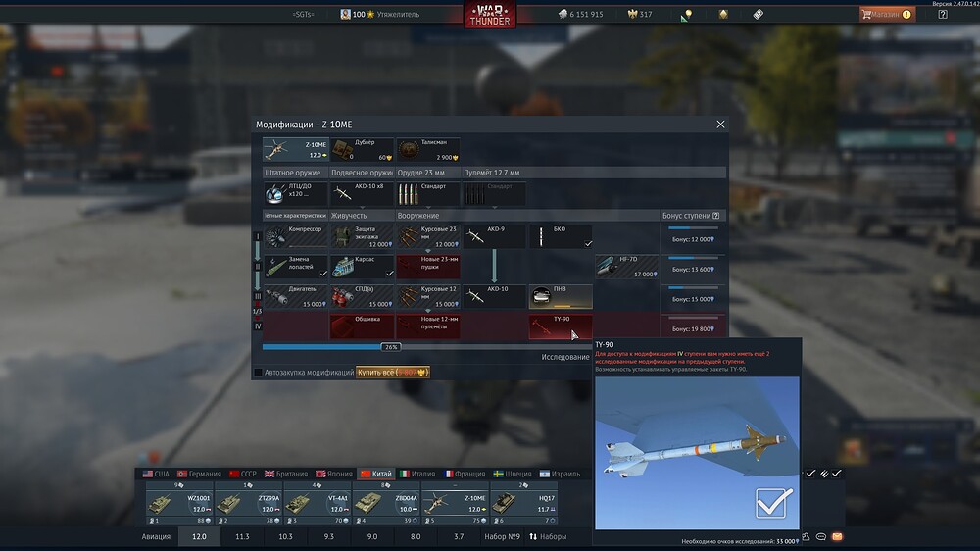
Task: Switch to Япония nation tab
Action: click(334, 474)
